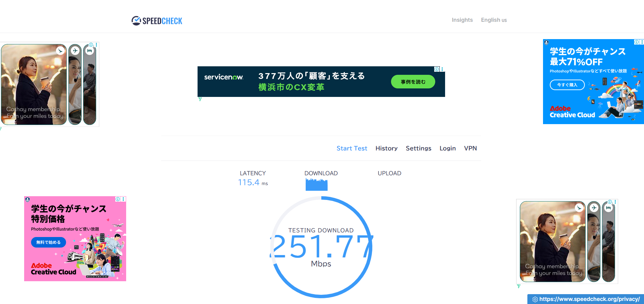Click the gear icon beside privacy link

(x=535, y=299)
